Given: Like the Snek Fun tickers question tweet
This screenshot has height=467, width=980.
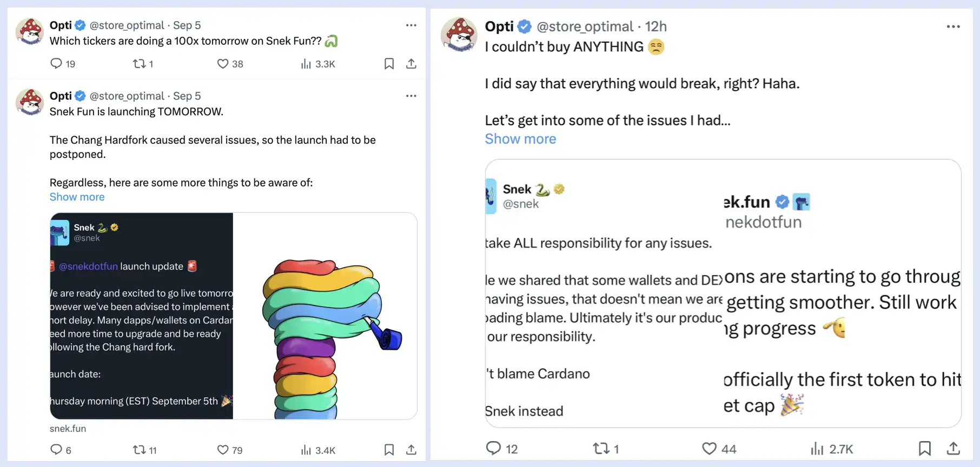Looking at the screenshot, I should coord(223,64).
